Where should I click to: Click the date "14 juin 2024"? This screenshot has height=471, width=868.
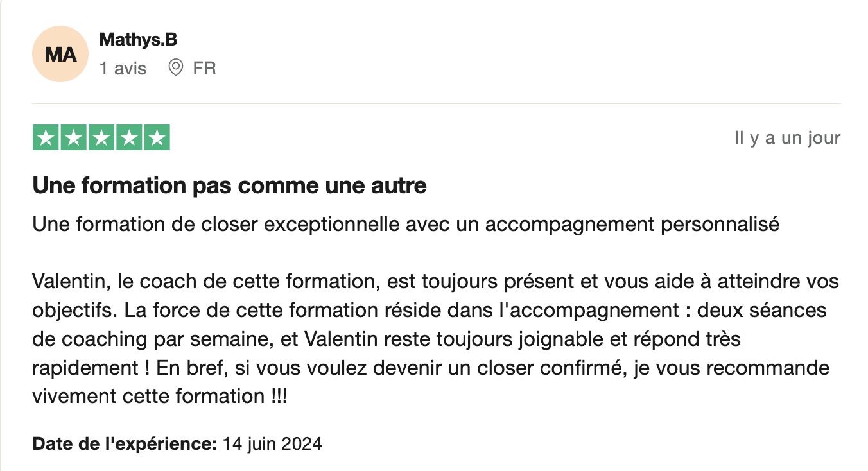(x=272, y=443)
